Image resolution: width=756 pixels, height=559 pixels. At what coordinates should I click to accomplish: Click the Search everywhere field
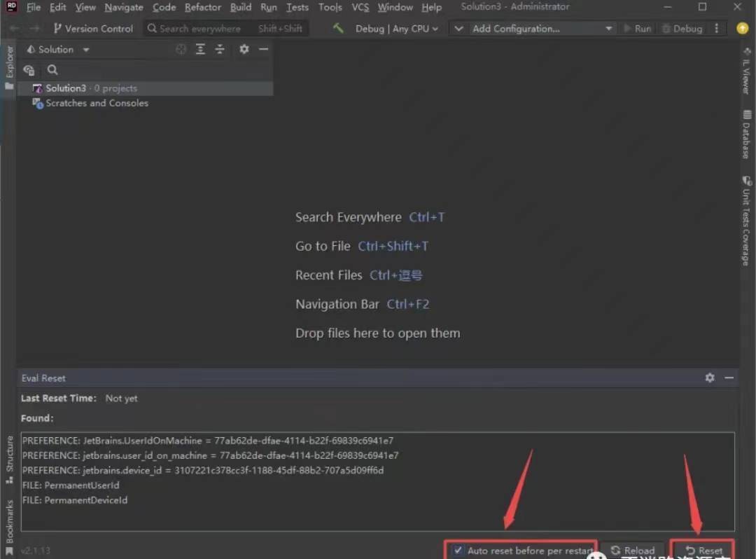(225, 29)
